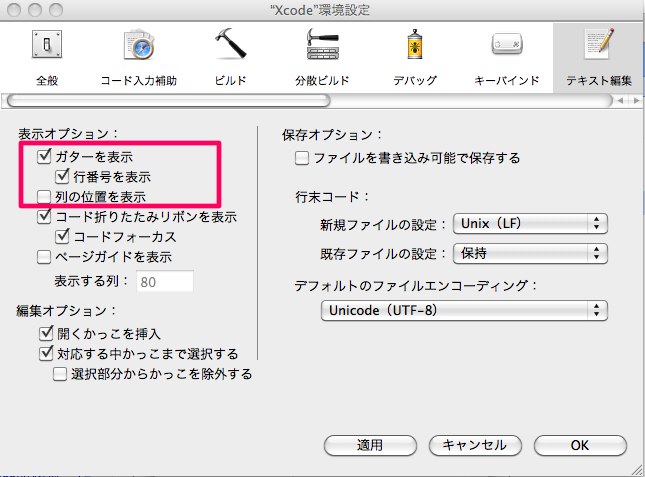Image resolution: width=645 pixels, height=477 pixels.
Task: Check ファイルを書き込み可能で保存する option
Action: coord(302,158)
